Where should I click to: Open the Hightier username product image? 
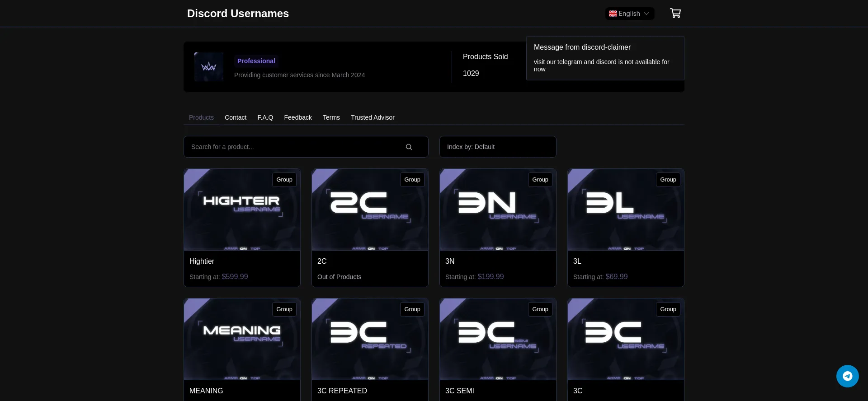tap(242, 210)
